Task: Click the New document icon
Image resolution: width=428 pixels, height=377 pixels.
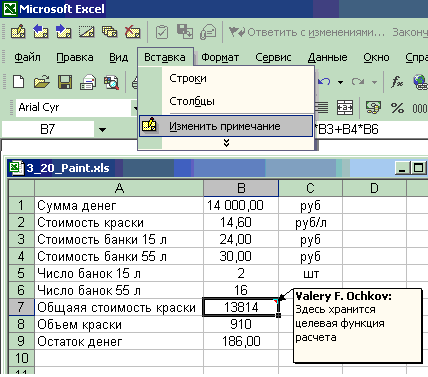Action: coord(18,81)
